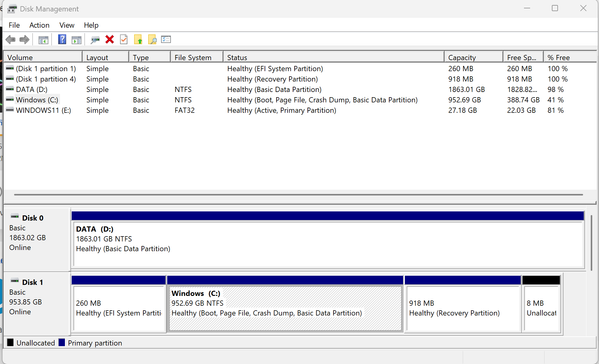Click the 27.18 GB capacity cell
599x364 pixels.
pyautogui.click(x=463, y=110)
